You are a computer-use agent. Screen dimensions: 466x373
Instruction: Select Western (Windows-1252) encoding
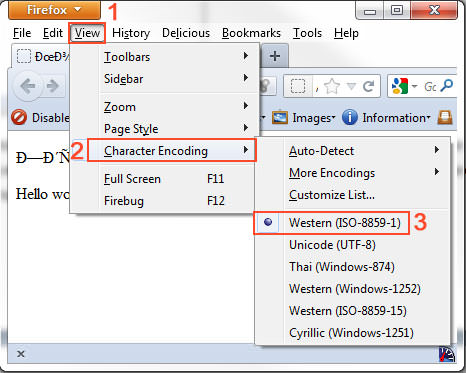(353, 289)
